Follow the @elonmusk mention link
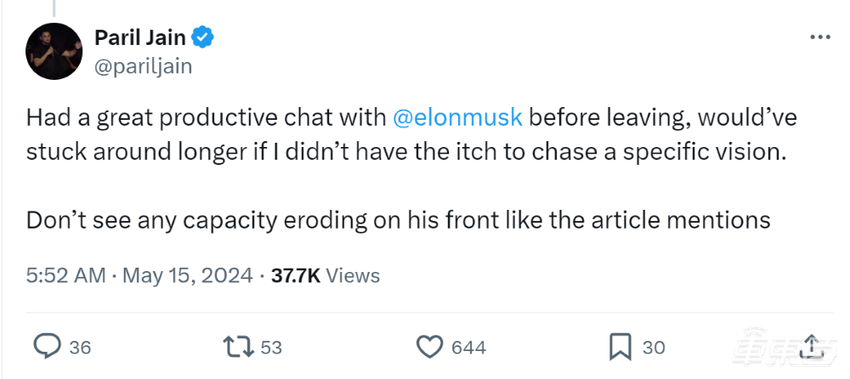 (x=456, y=118)
